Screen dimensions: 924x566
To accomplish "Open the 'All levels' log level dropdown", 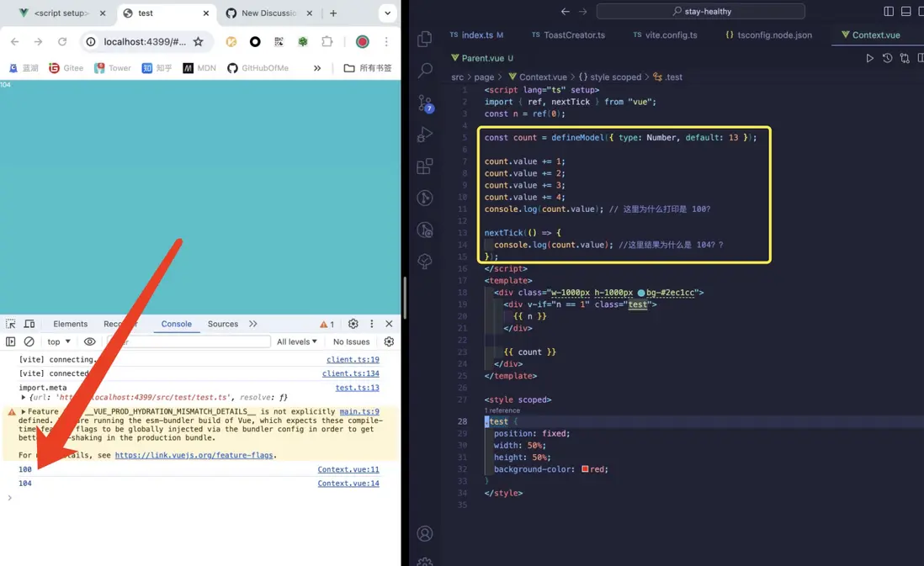I will click(x=296, y=341).
